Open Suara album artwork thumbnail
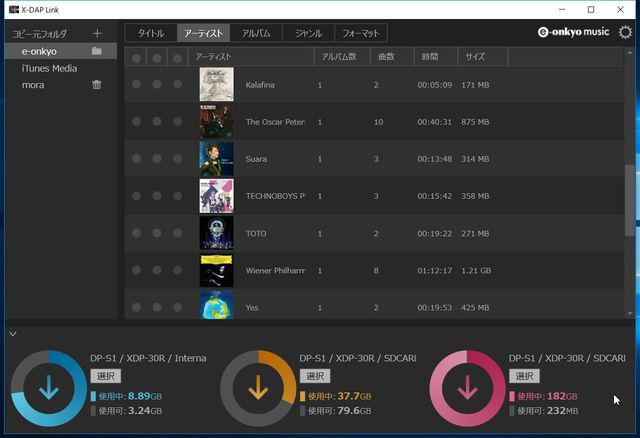Screen dimensions: 640x438 (217, 159)
